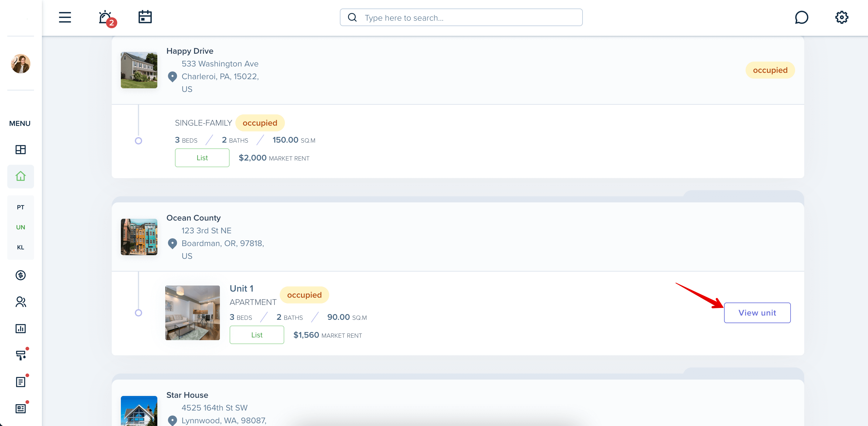868x426 pixels.
Task: Open the dashboard grid icon in sidebar
Action: click(21, 150)
